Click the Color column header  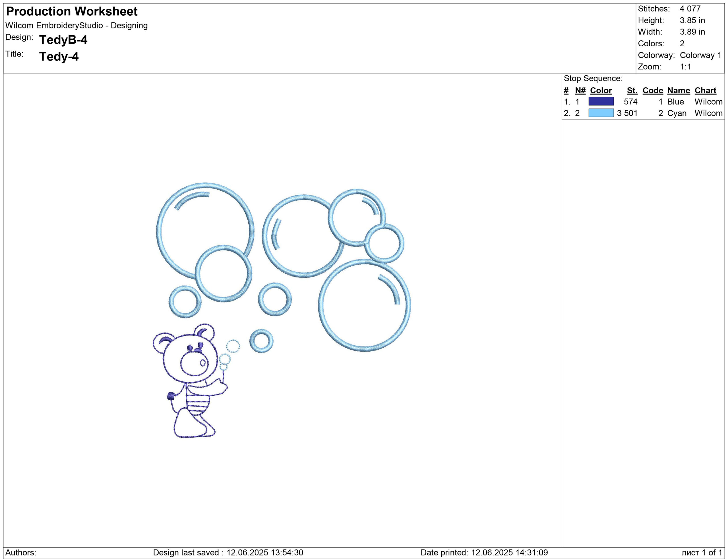click(601, 91)
